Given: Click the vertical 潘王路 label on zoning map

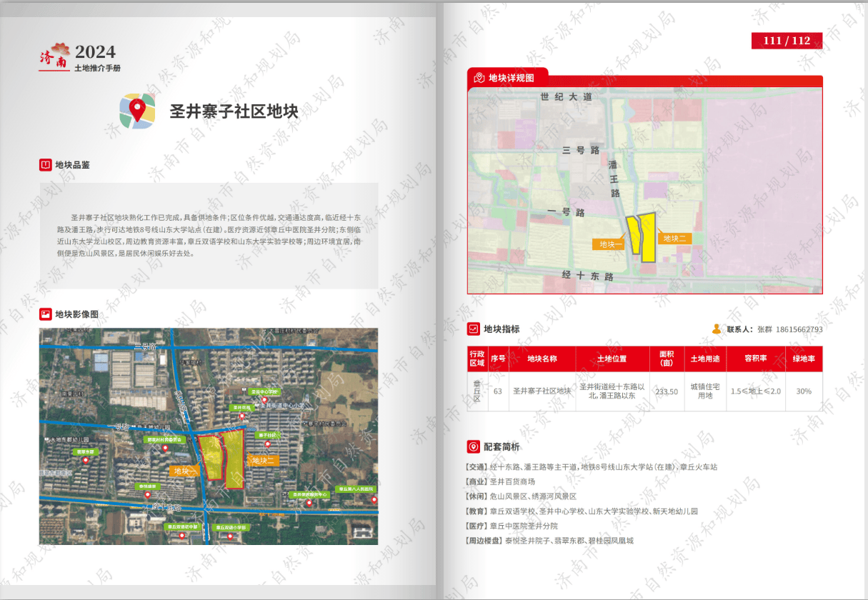Looking at the screenshot, I should tap(614, 179).
